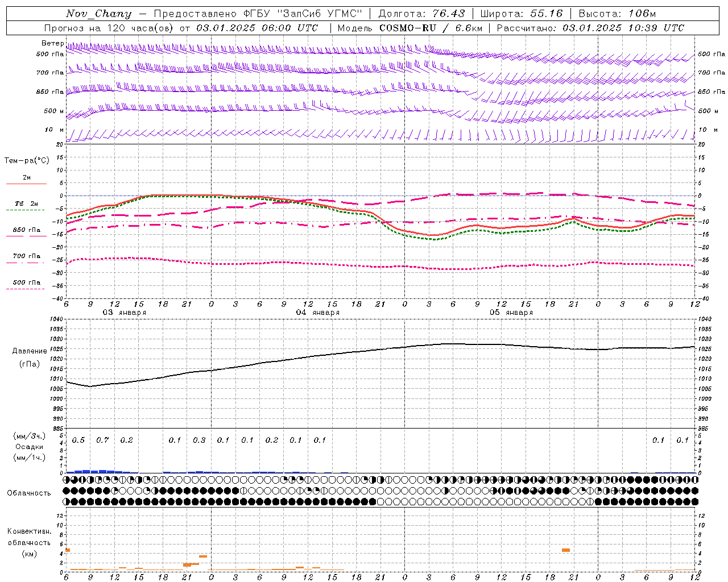This screenshot has width=728, height=582.
Task: Click the 'Облачность' cloud cover panel label
Action: (x=29, y=493)
